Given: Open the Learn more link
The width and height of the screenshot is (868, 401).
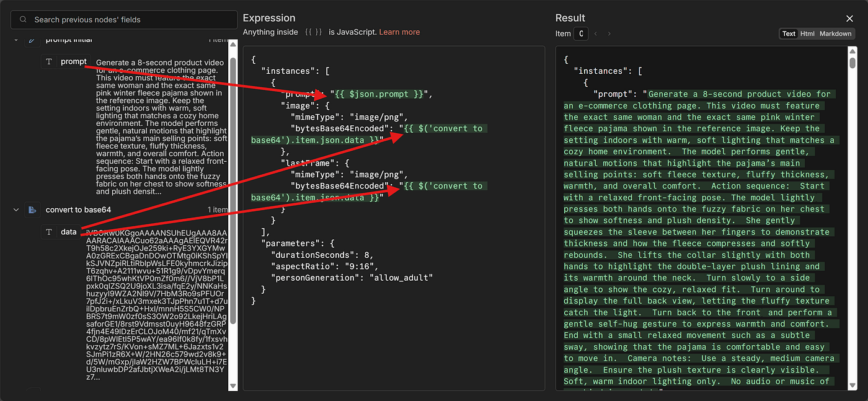Looking at the screenshot, I should point(399,32).
